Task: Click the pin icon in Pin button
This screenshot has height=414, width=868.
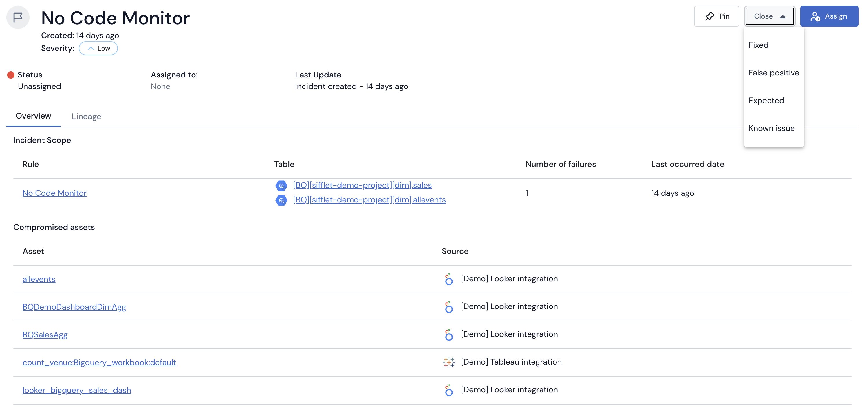Action: 710,16
